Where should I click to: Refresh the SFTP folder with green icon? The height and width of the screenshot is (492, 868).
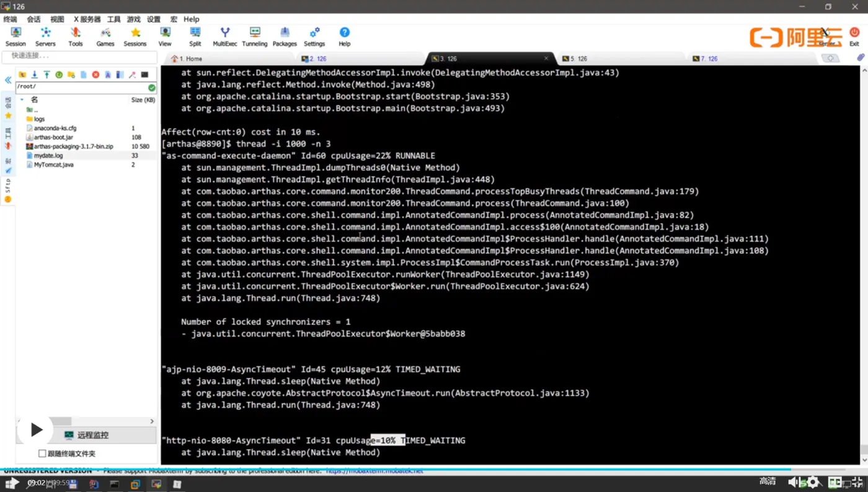click(59, 74)
